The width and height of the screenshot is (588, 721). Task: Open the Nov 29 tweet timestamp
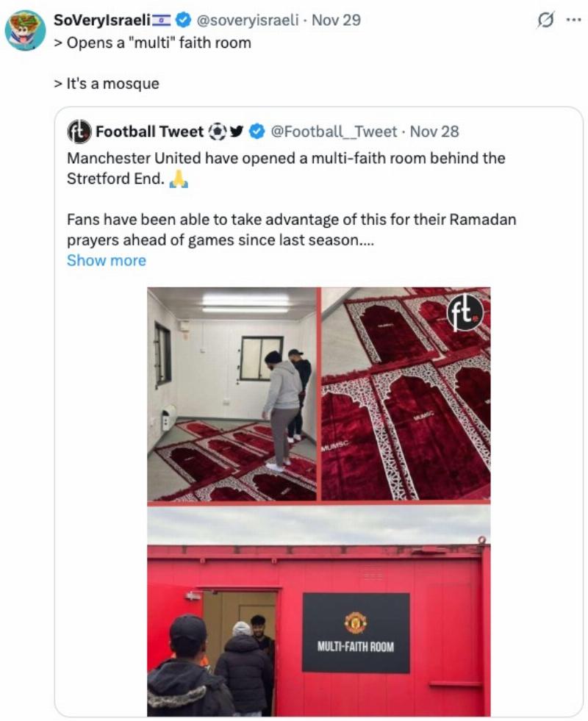click(336, 20)
